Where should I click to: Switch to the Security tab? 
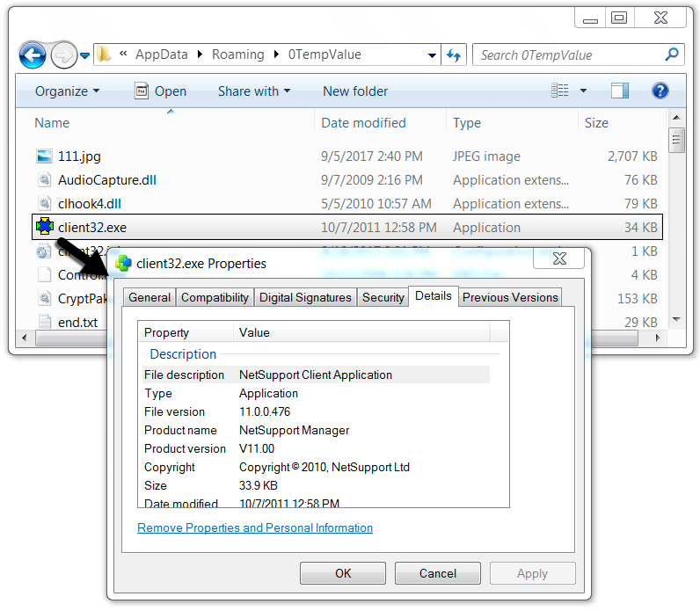[x=383, y=297]
